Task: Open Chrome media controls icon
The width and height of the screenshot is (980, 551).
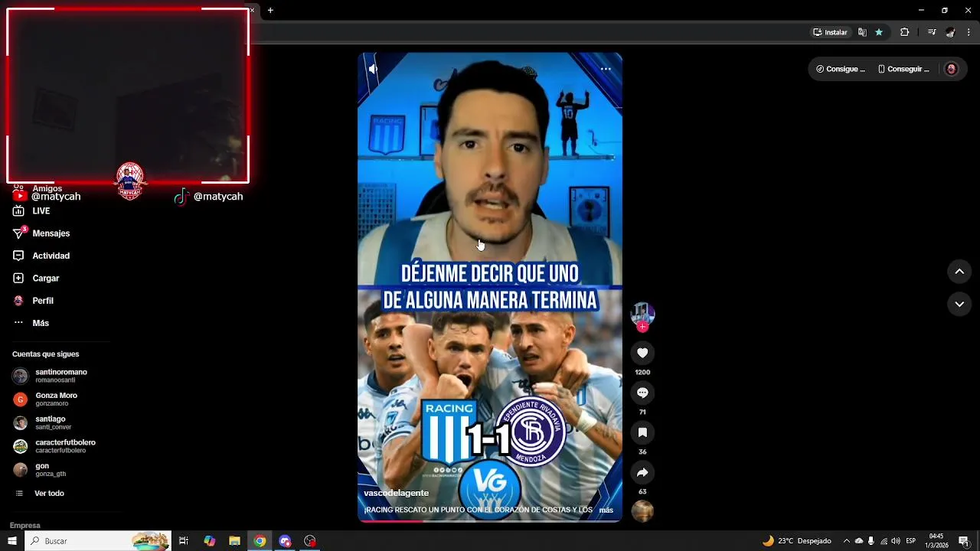Action: click(x=932, y=32)
